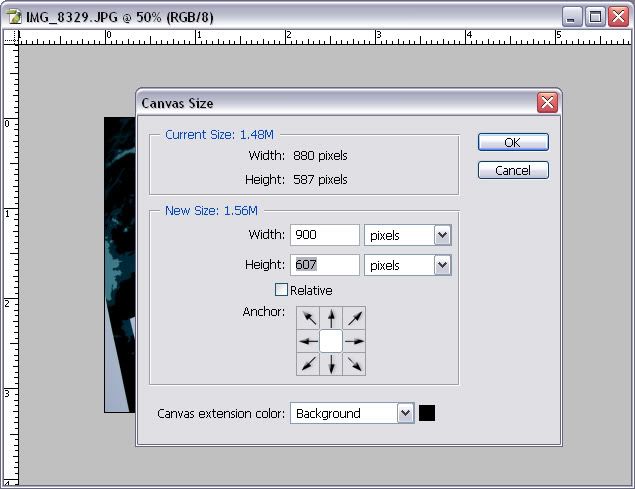Screen dimensions: 635x489
Task: Open the Width units dropdown
Action: pyautogui.click(x=408, y=235)
